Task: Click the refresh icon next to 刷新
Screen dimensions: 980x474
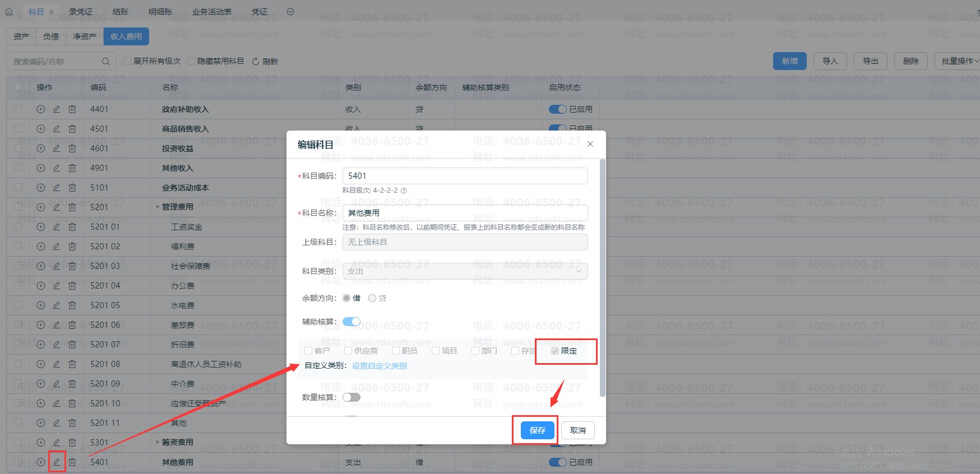Action: pyautogui.click(x=256, y=62)
